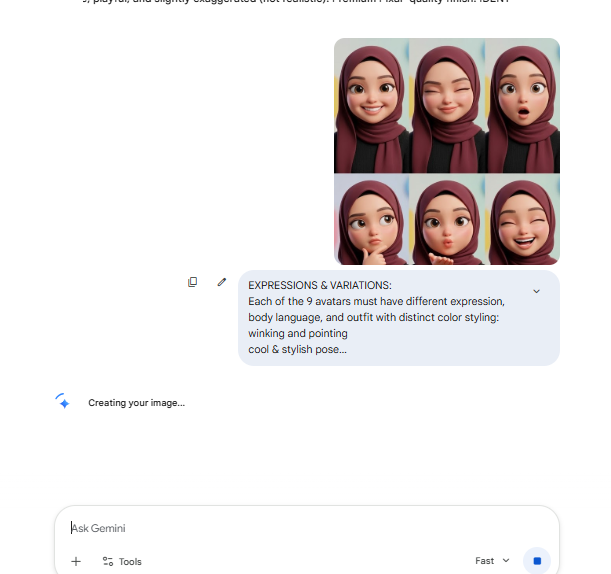The width and height of the screenshot is (611, 574).
Task: Open the plus upload menu
Action: click(76, 561)
